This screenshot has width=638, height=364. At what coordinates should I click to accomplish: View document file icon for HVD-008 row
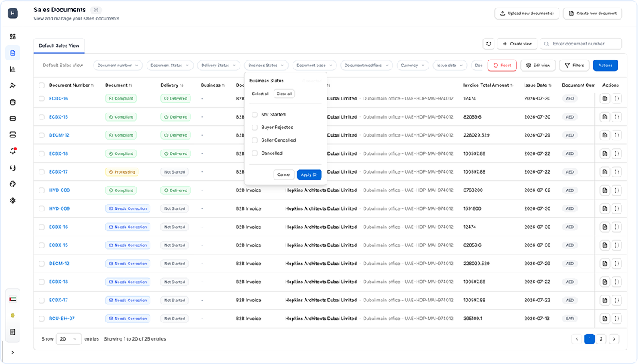(x=605, y=190)
